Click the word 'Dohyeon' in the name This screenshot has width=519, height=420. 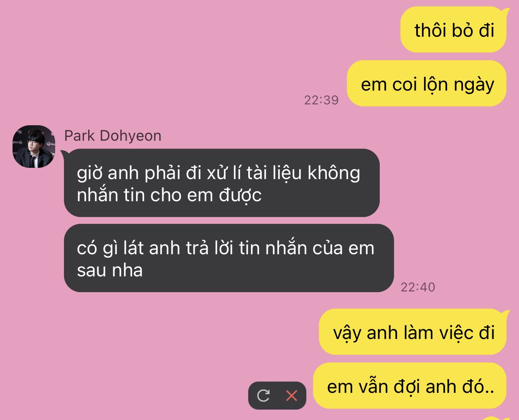131,136
